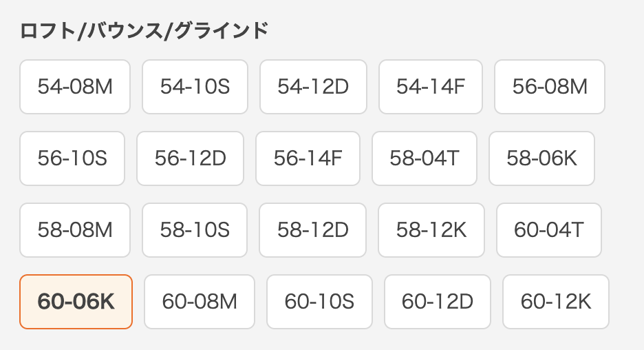Choose the 58-08M option
644x350 pixels.
(x=75, y=230)
